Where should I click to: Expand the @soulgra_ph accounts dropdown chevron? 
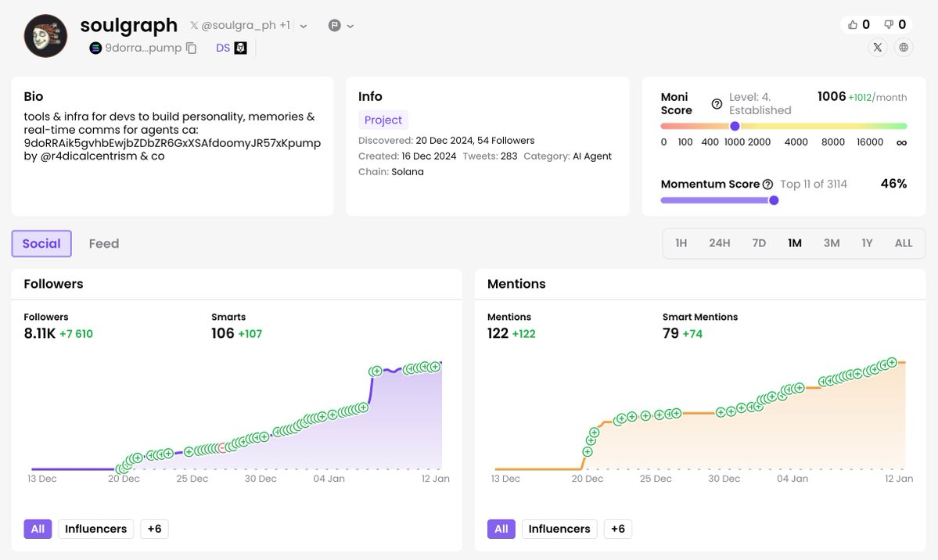pyautogui.click(x=304, y=26)
